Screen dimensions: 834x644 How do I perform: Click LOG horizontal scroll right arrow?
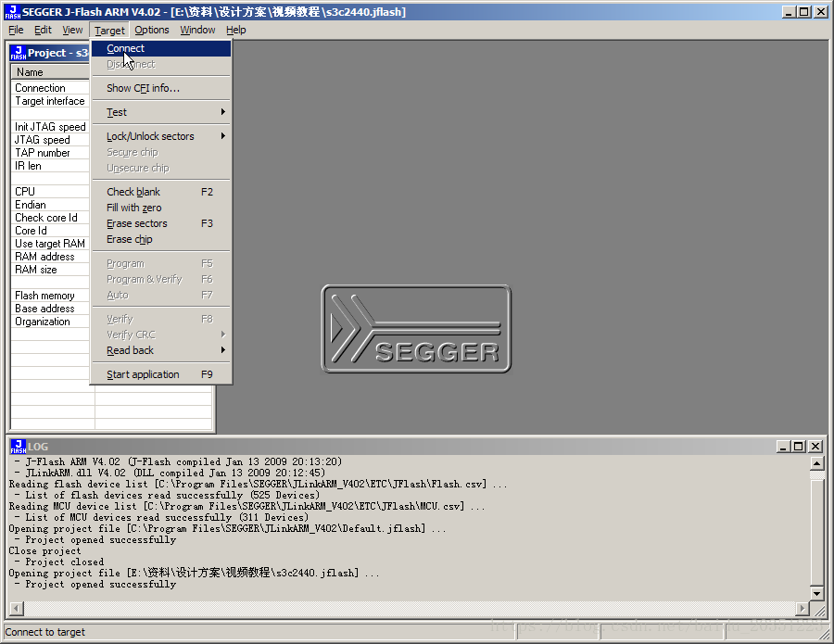click(802, 608)
